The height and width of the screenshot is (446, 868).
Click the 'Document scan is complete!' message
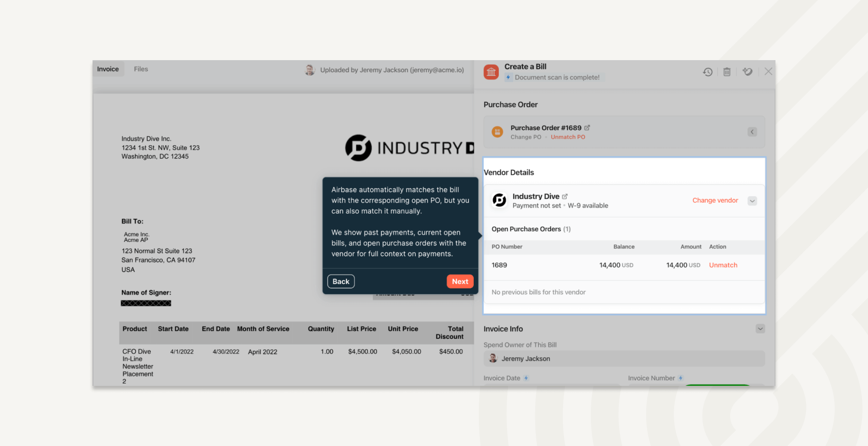click(557, 77)
